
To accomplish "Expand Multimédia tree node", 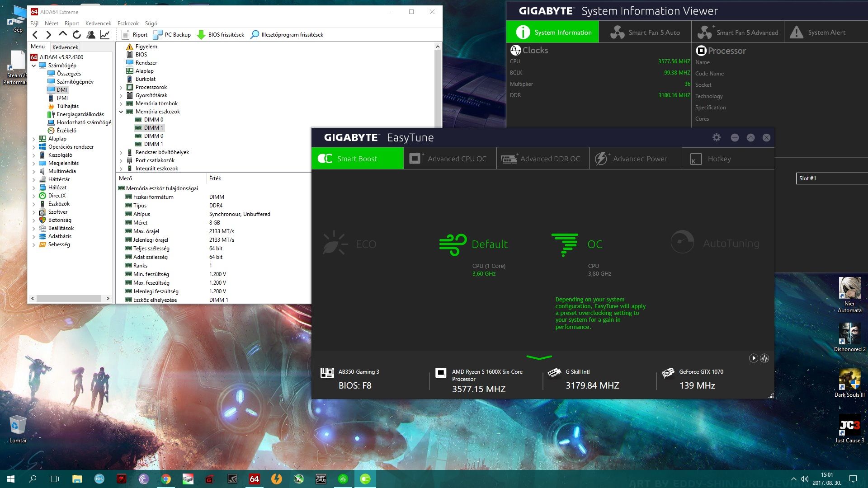I will pyautogui.click(x=33, y=172).
